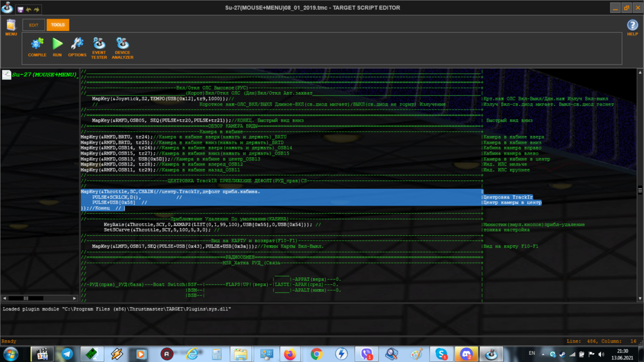Show hidden system tray icons arrow

[543, 354]
